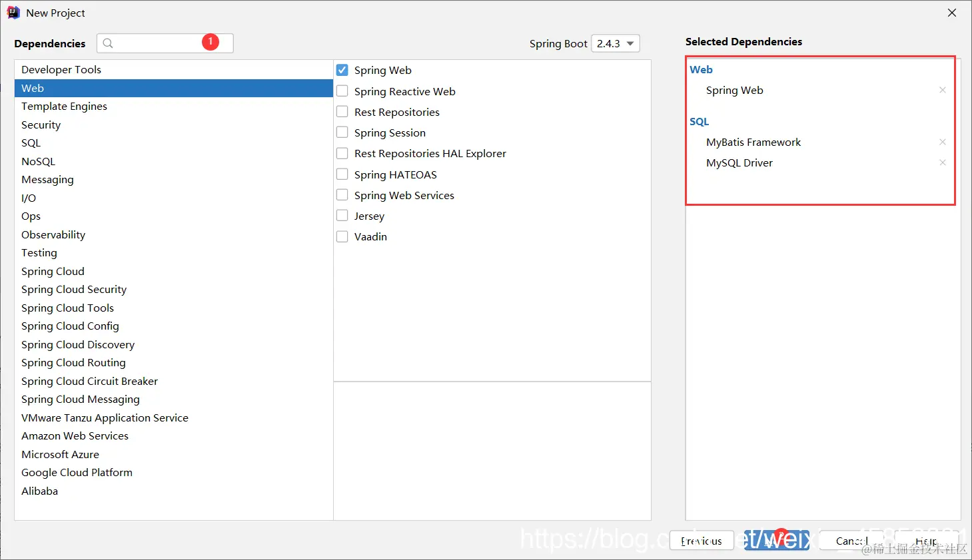Image resolution: width=972 pixels, height=560 pixels.
Task: Click the SQL group header in selected dependencies
Action: click(699, 121)
